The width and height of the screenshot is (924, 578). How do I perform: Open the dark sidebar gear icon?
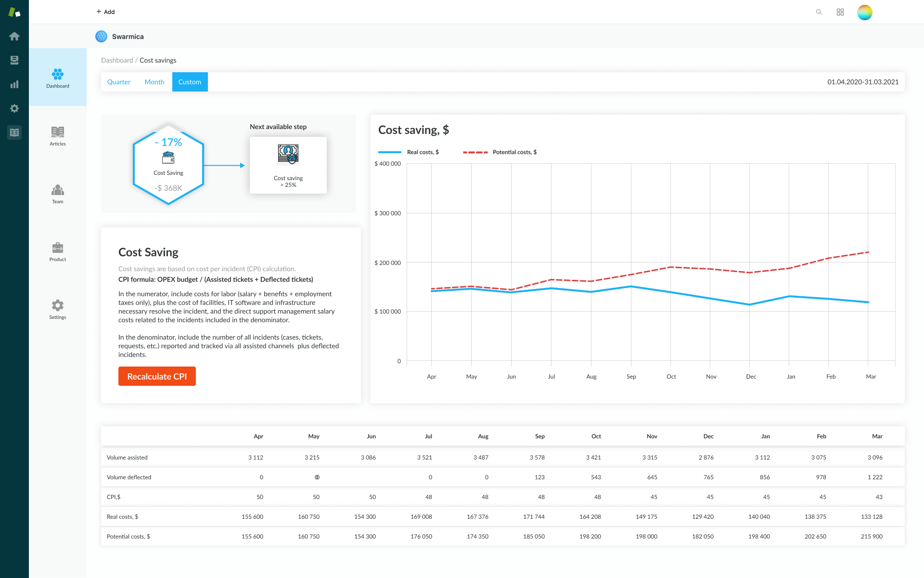click(x=14, y=108)
